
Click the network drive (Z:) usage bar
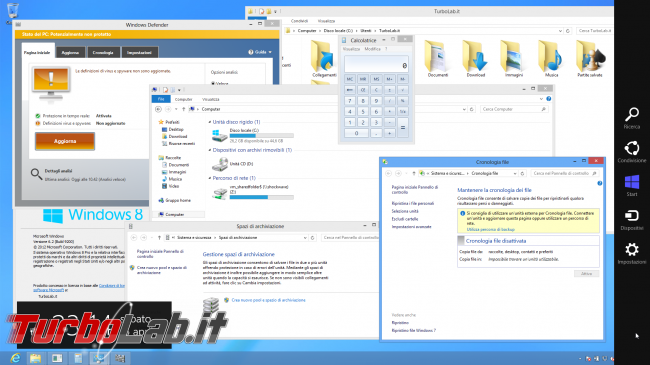click(x=262, y=197)
